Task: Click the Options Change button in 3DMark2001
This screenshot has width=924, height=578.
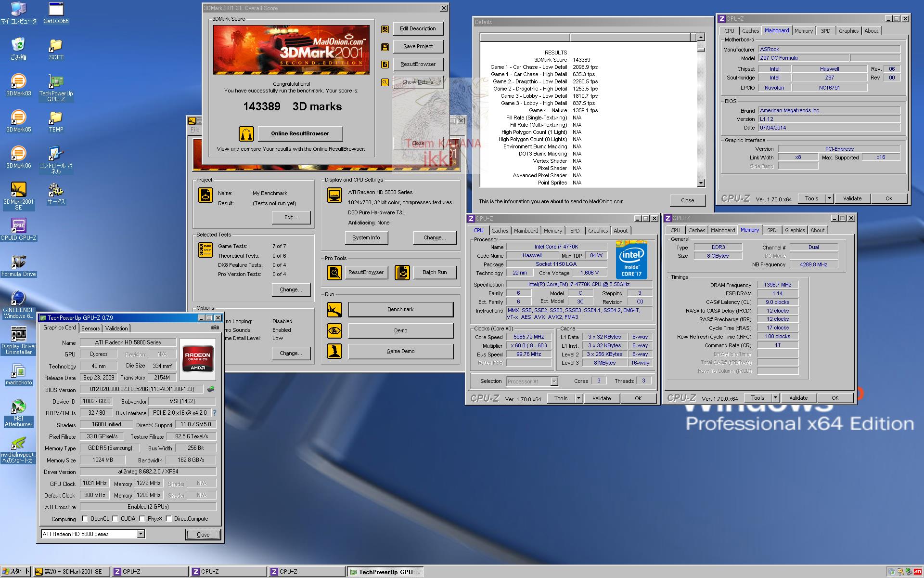Action: [291, 353]
